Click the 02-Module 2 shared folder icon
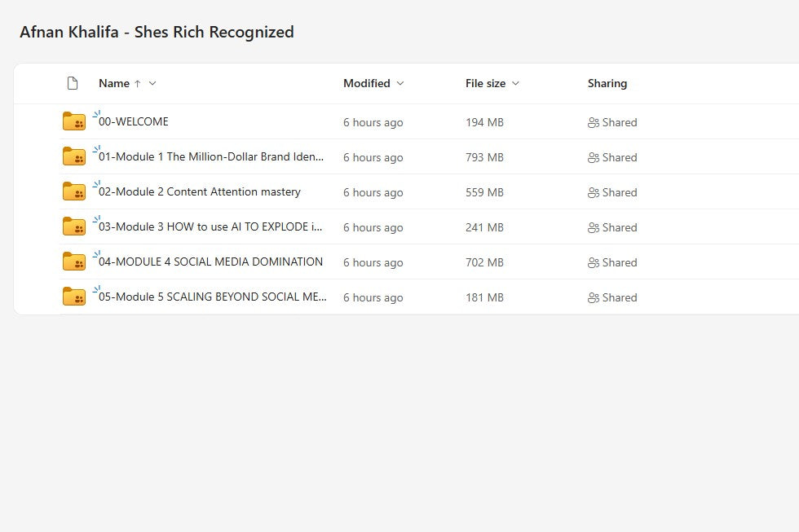The width and height of the screenshot is (799, 532). click(74, 192)
